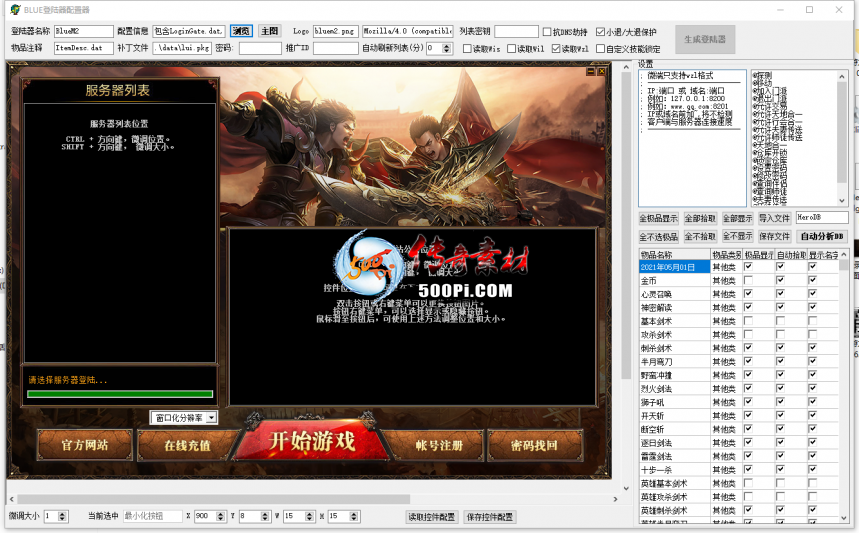The image size is (860, 533).
Task: Click the up arrow of the command list scrollbar
Action: point(842,77)
